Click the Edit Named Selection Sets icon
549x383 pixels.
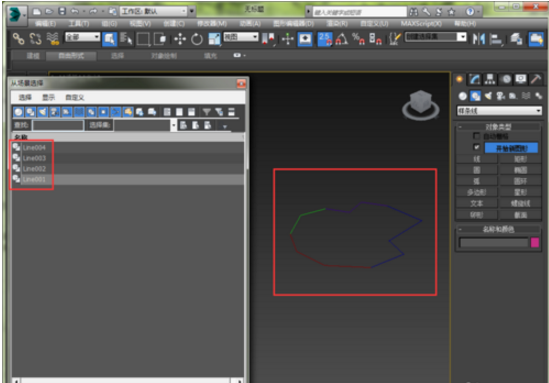click(x=394, y=39)
